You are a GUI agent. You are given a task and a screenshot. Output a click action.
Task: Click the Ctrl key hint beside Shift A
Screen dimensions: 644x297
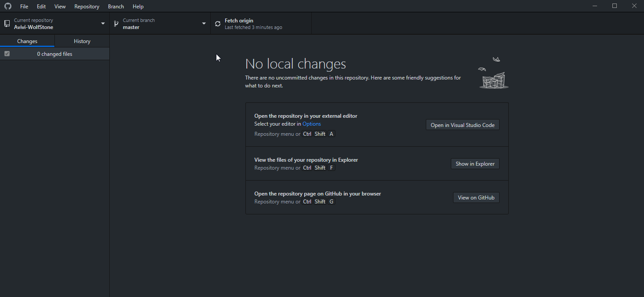(x=307, y=134)
